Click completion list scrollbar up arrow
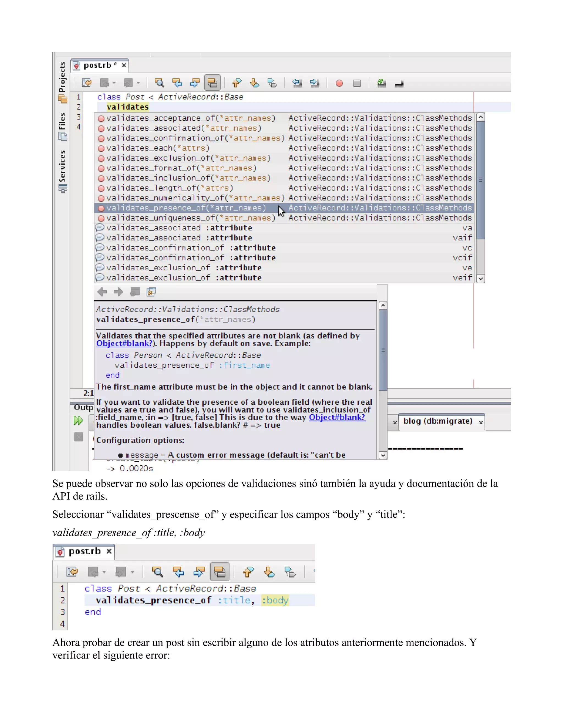 (480, 117)
